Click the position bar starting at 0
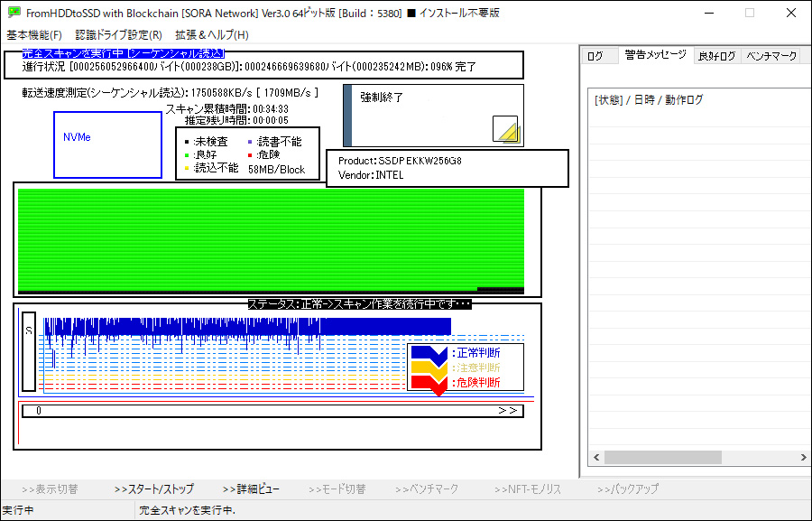Viewport: 812px width, 521px height. [x=272, y=411]
